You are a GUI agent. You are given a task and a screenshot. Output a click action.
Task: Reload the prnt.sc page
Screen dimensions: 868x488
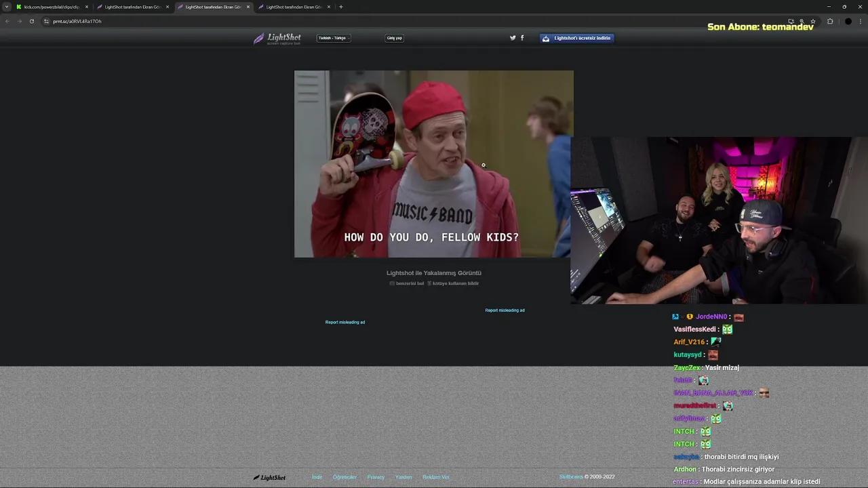31,21
